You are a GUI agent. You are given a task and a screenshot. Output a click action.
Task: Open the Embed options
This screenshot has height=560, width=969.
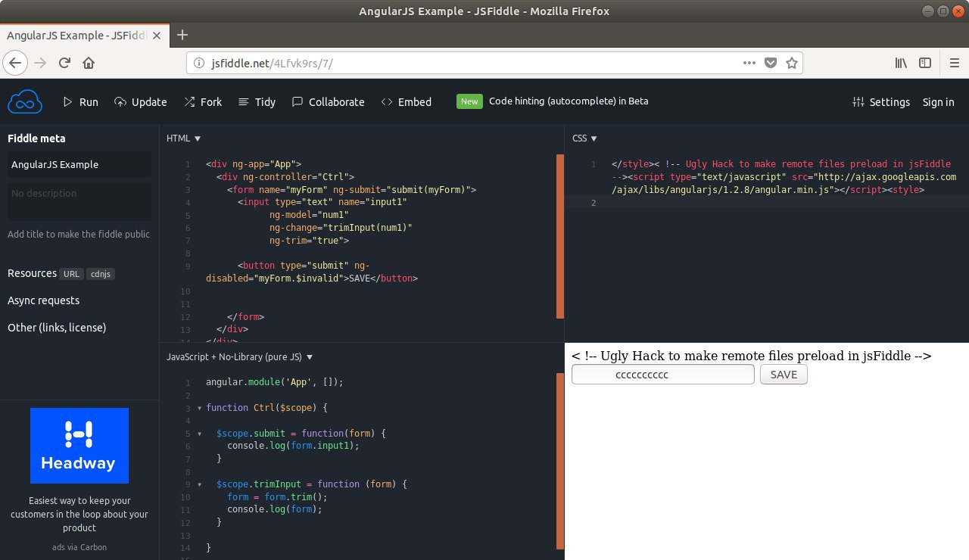tap(406, 101)
